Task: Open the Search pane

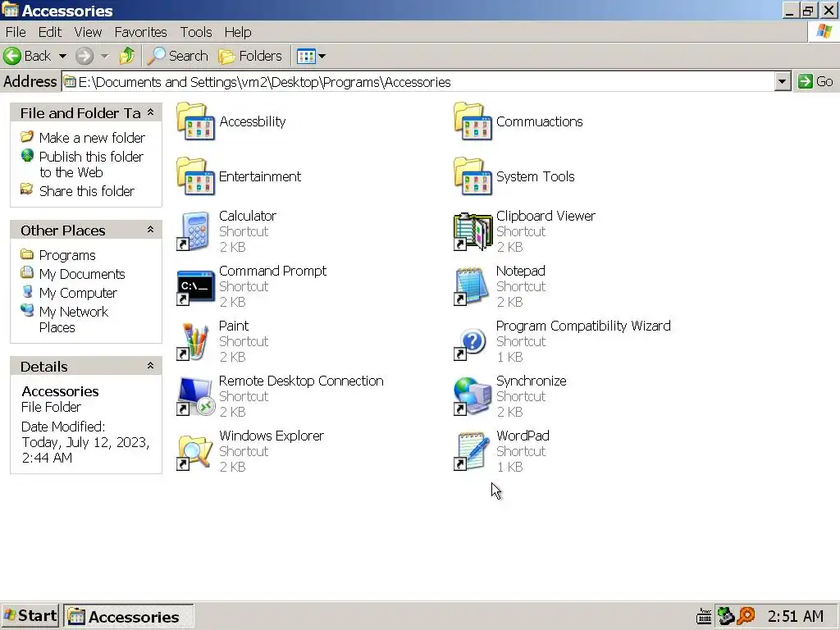Action: pos(177,56)
